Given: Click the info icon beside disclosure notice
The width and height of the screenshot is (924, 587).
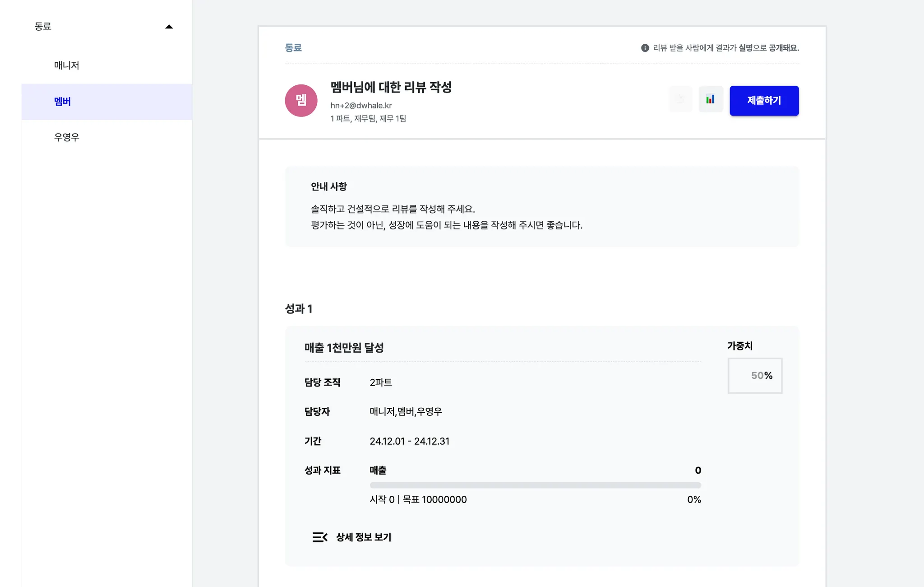Looking at the screenshot, I should [645, 48].
